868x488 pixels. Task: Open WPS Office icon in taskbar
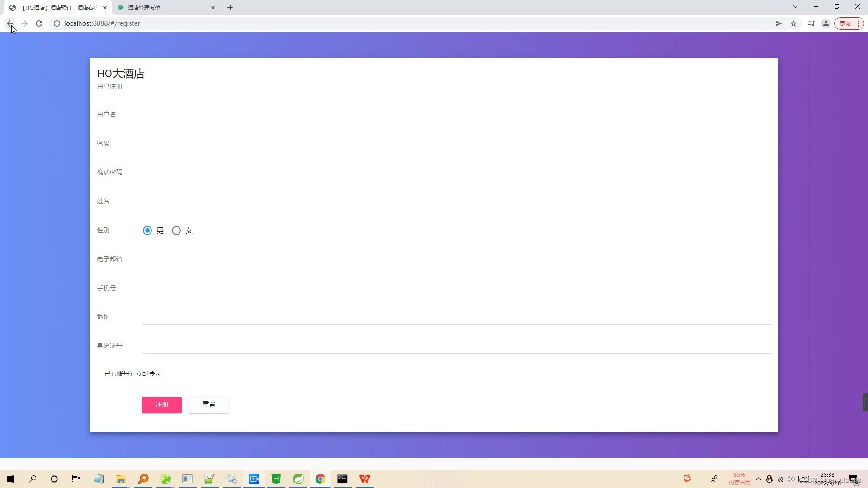coord(365,479)
